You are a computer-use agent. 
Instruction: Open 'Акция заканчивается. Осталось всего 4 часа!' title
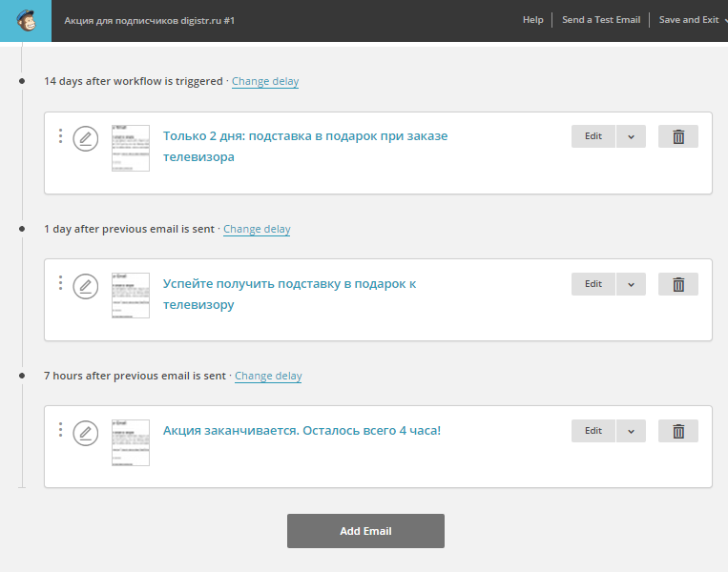[x=302, y=431]
